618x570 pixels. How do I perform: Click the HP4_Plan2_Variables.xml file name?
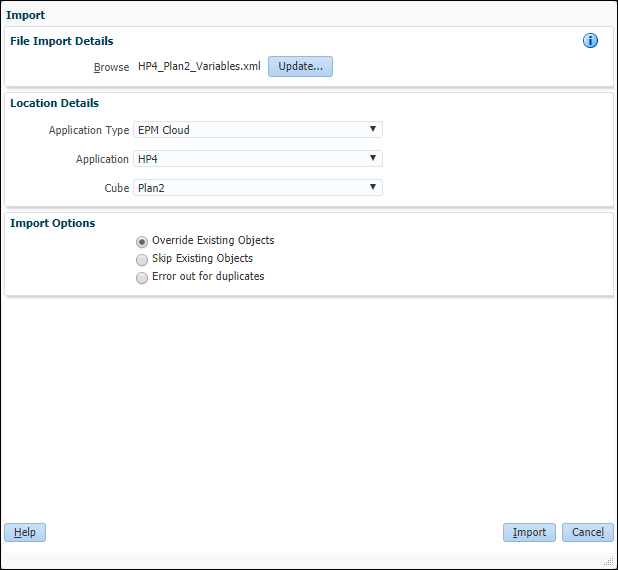tap(199, 66)
